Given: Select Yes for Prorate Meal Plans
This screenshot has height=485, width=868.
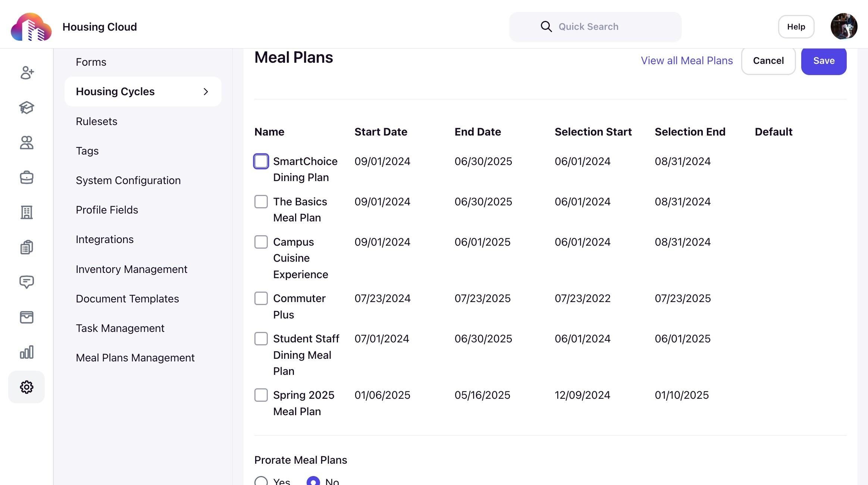Looking at the screenshot, I should point(261,481).
